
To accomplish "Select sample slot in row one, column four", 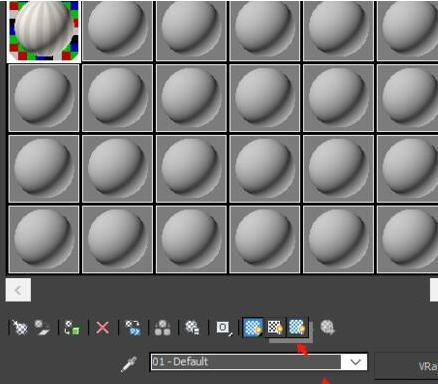I will tap(265, 31).
